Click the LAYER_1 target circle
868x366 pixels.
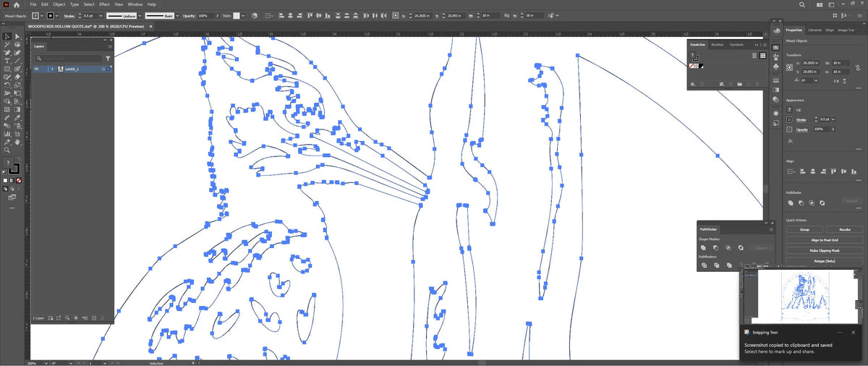click(103, 69)
